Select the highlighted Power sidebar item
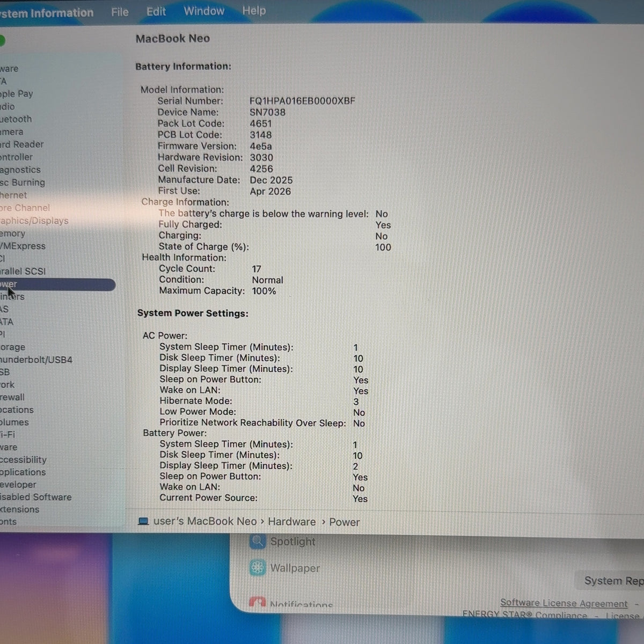The image size is (644, 644). coord(57,284)
